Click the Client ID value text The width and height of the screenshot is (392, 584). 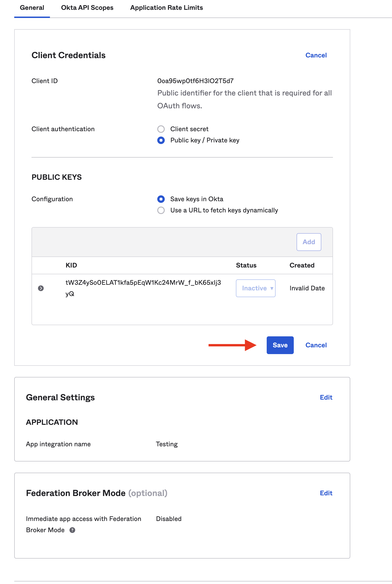point(195,81)
